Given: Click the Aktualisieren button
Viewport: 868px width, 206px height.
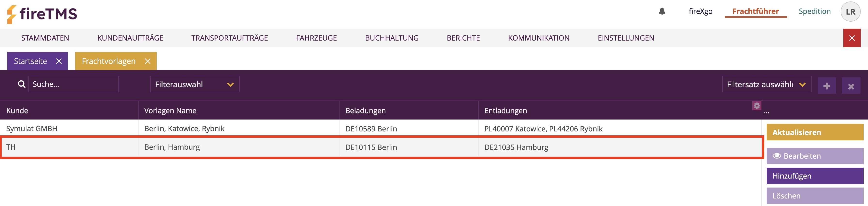Looking at the screenshot, I should click(x=815, y=132).
